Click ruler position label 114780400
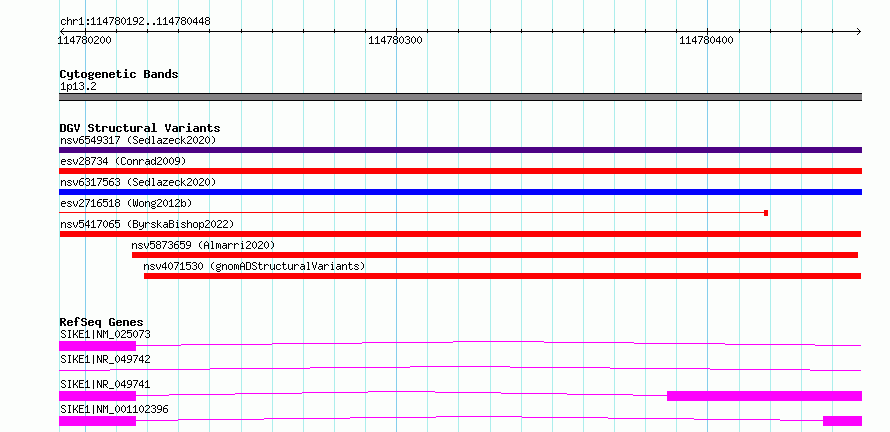The width and height of the screenshot is (890, 432). click(x=707, y=40)
